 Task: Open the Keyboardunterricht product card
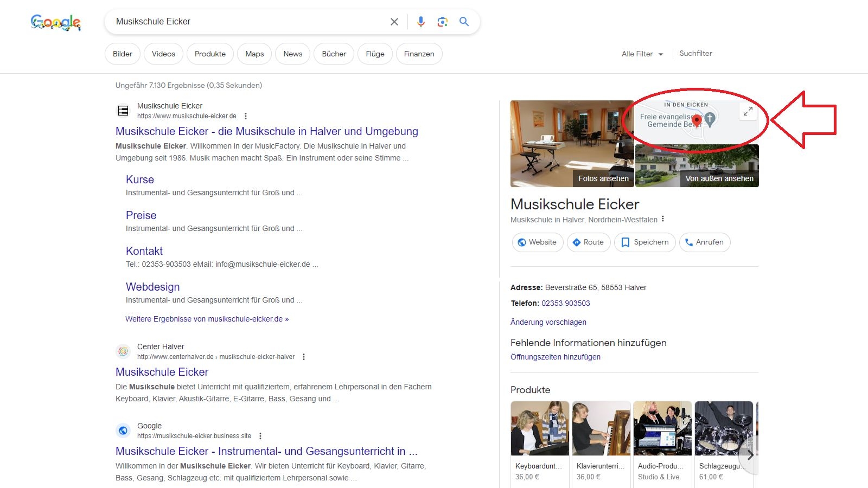point(540,444)
